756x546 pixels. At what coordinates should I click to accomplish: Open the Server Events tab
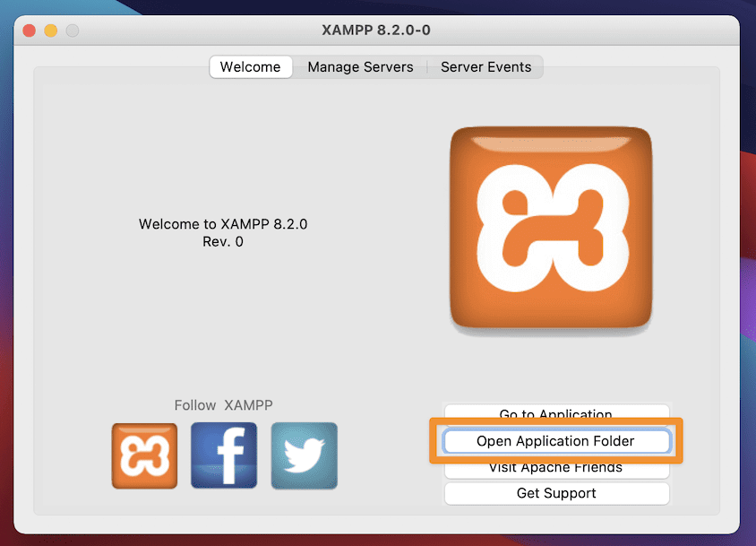pos(485,66)
